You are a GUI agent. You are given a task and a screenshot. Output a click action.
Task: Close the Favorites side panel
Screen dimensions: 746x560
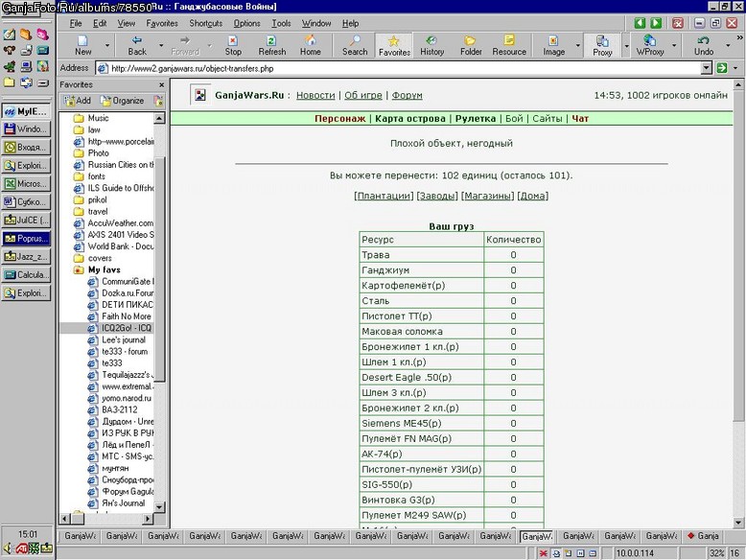162,84
